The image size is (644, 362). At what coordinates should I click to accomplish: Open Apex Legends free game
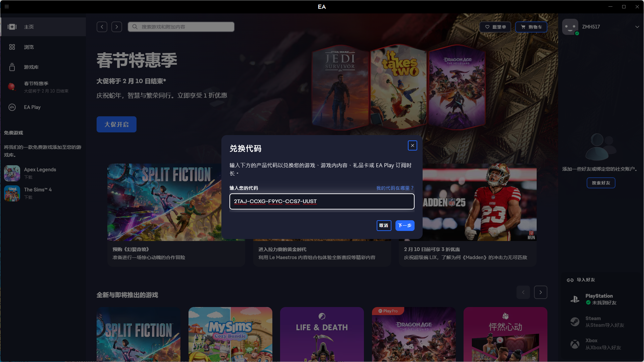pos(43,173)
